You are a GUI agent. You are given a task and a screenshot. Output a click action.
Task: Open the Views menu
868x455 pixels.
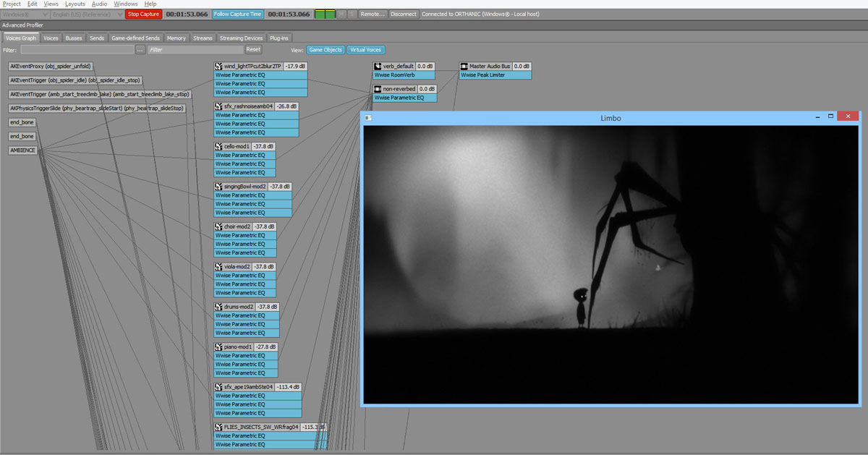click(51, 4)
